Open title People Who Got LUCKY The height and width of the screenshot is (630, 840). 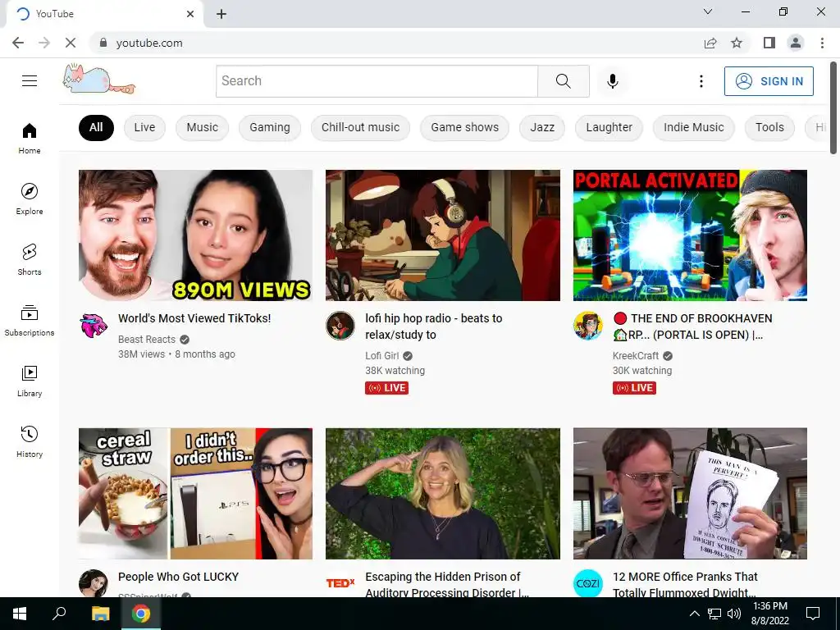coord(178,577)
